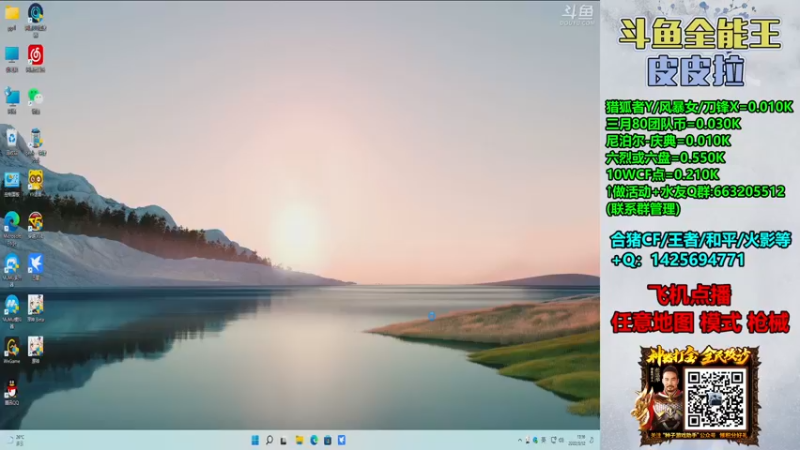Launch the yellow raccoon YY icon
This screenshot has height=450, width=800.
(35, 180)
